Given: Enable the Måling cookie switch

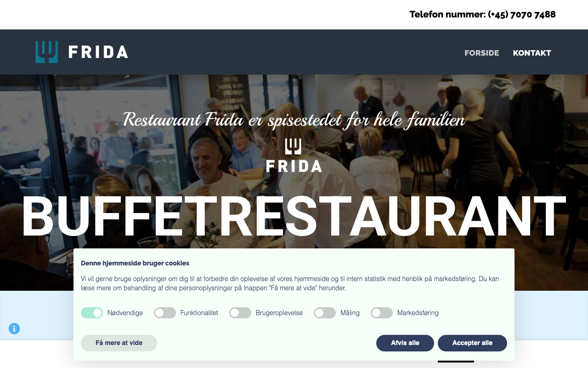Looking at the screenshot, I should click(325, 313).
